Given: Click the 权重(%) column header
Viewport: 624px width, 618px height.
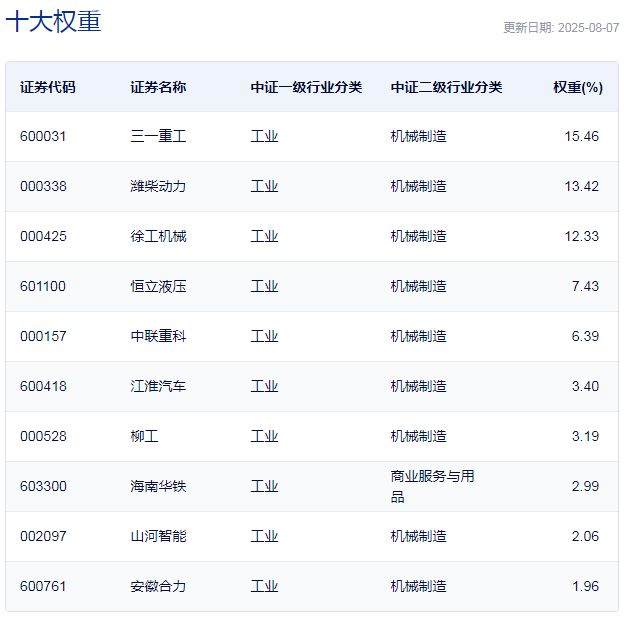Looking at the screenshot, I should click(578, 87).
